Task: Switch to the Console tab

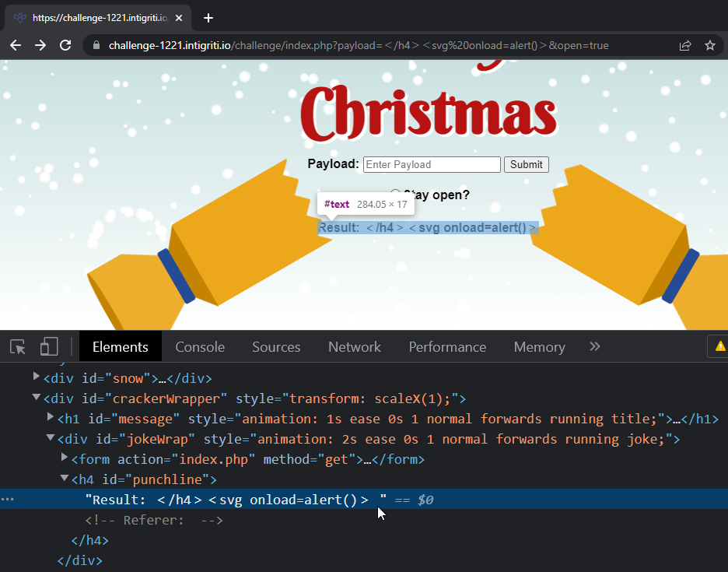Action: (200, 347)
